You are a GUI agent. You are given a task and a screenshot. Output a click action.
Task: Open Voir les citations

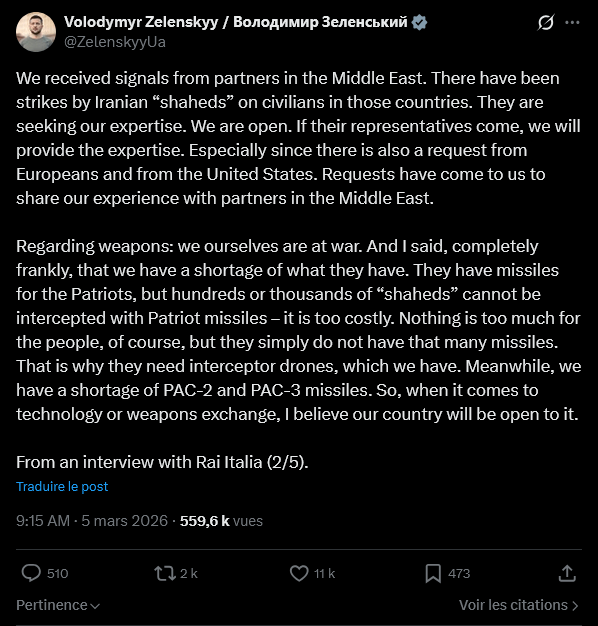click(x=519, y=605)
